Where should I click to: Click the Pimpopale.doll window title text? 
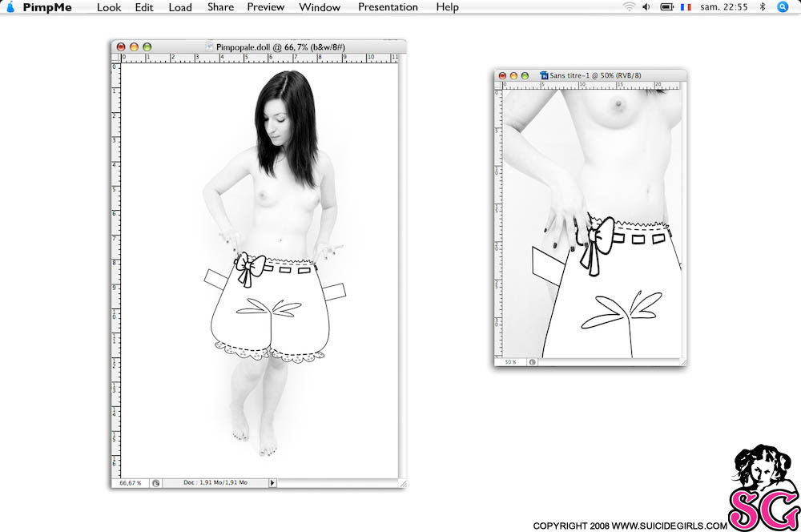[280, 47]
